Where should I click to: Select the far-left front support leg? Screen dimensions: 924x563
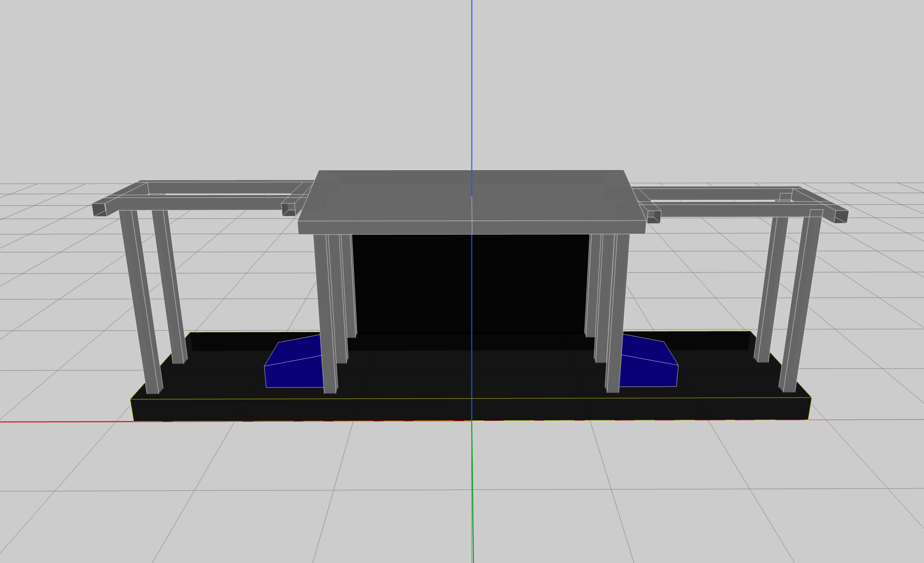point(141,301)
